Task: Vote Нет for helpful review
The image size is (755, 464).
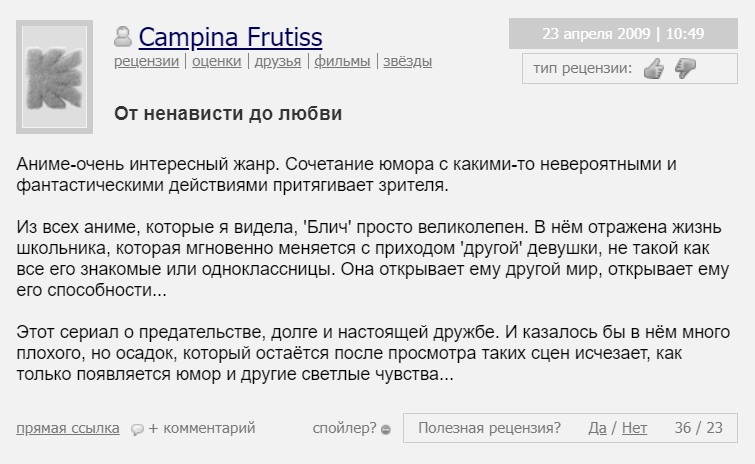Action: pyautogui.click(x=634, y=428)
